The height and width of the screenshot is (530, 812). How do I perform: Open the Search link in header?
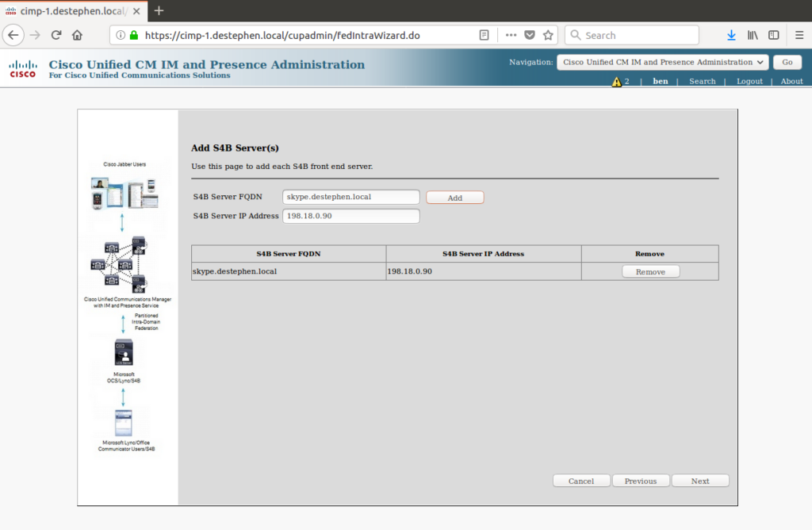point(703,82)
